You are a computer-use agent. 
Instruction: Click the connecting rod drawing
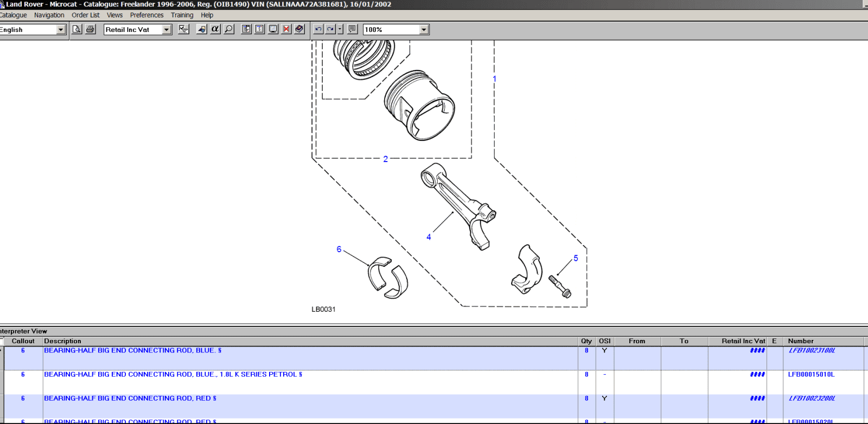[x=458, y=206]
